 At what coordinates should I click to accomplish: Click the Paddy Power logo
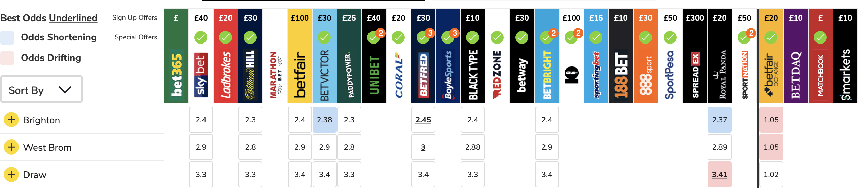pos(349,75)
